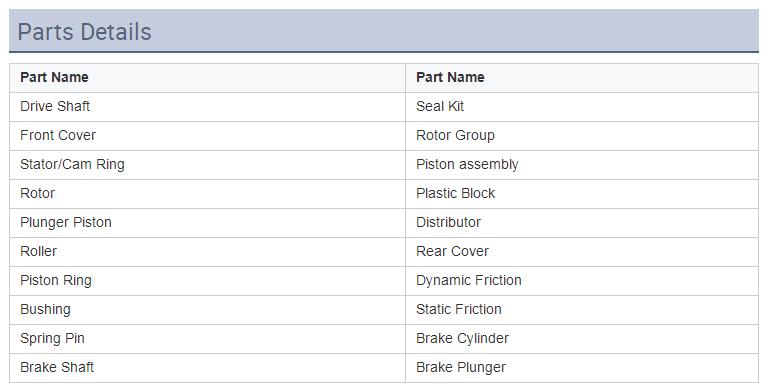Screen dimensions: 769x391
Task: Select the Piston assembly row
Action: tap(582, 164)
